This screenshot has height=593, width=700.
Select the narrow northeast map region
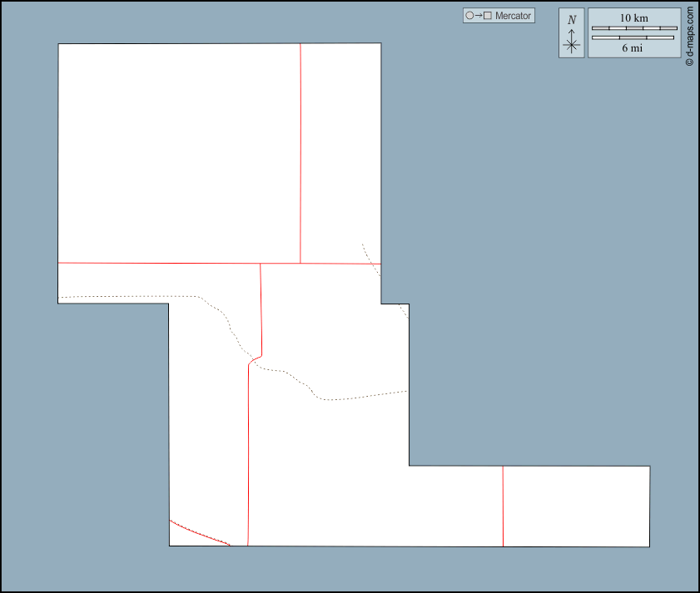click(x=340, y=152)
